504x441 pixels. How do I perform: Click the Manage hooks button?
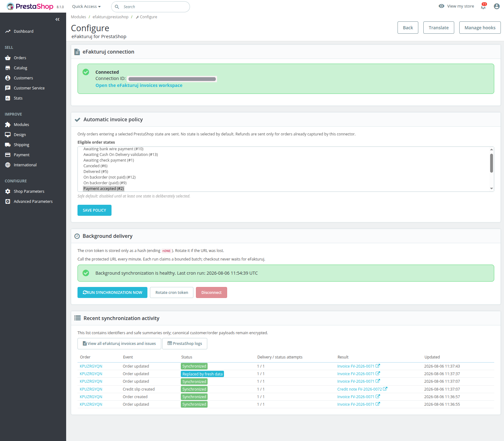click(480, 28)
